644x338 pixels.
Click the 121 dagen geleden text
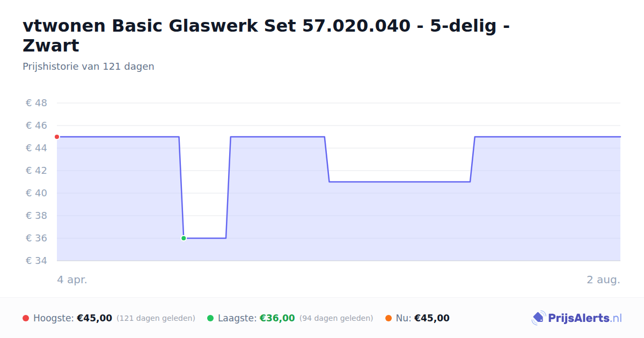pyautogui.click(x=156, y=318)
